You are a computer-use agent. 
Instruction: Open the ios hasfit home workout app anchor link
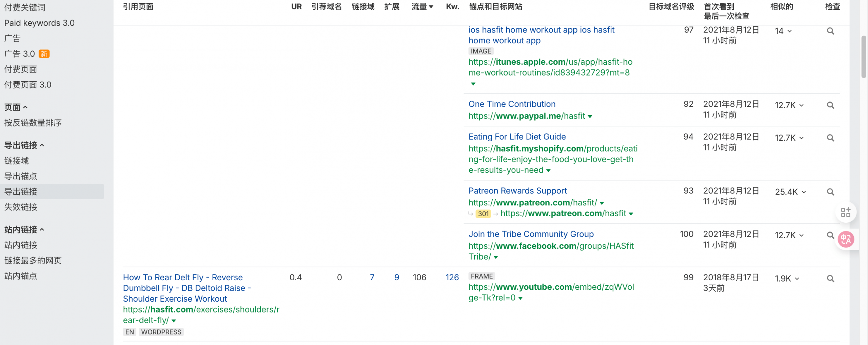(541, 35)
